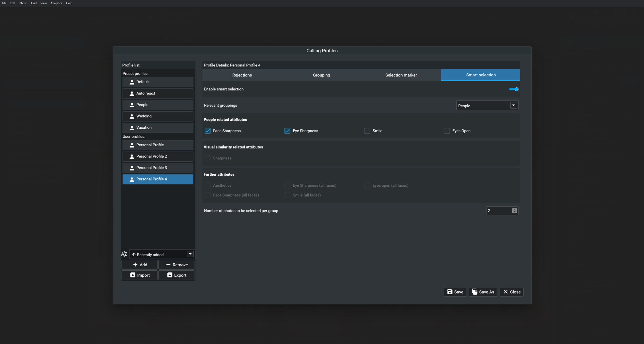Switch to the Rejections tab
Screen dimensions: 644x344
point(242,75)
